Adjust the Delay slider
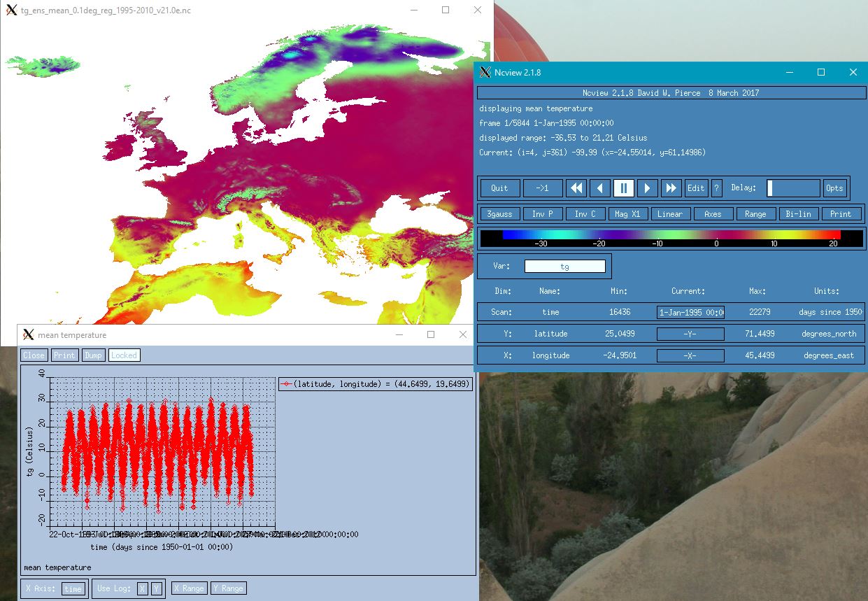Screen dimensions: 868x601 tap(793, 188)
